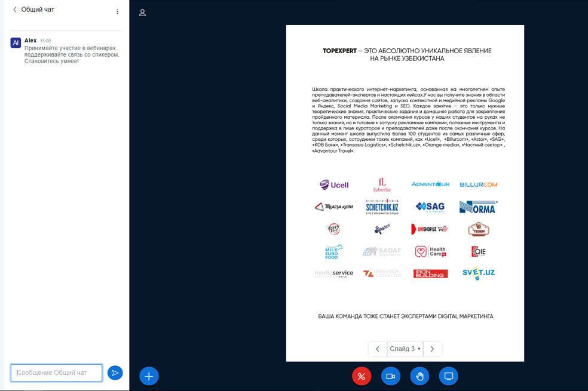Click the back chevron beside Общий чат
Image resolution: width=588 pixels, height=391 pixels.
coord(15,10)
